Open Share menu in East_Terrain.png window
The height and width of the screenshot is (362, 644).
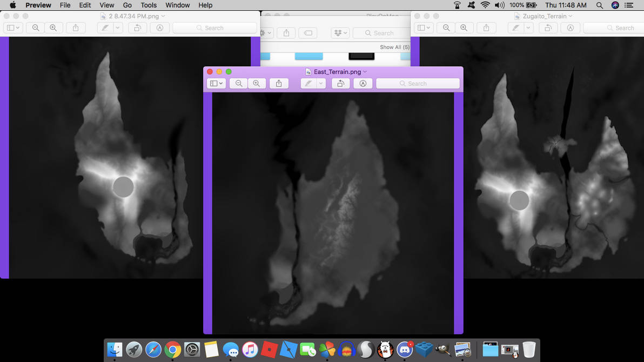[279, 84]
